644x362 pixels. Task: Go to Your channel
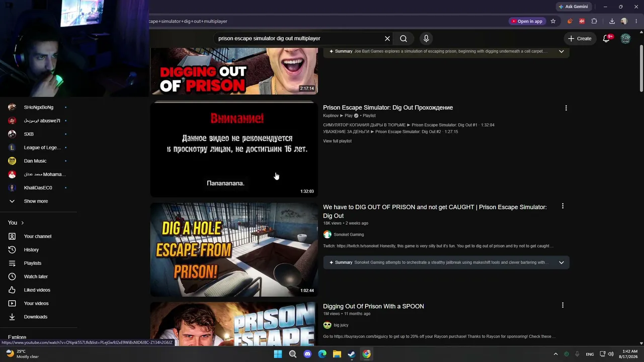point(39,236)
